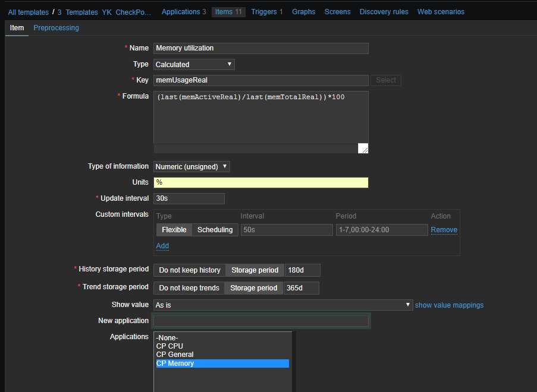Viewport: 537px width, 392px height.
Task: Open the Type dropdown showing Calculated
Action: (194, 64)
